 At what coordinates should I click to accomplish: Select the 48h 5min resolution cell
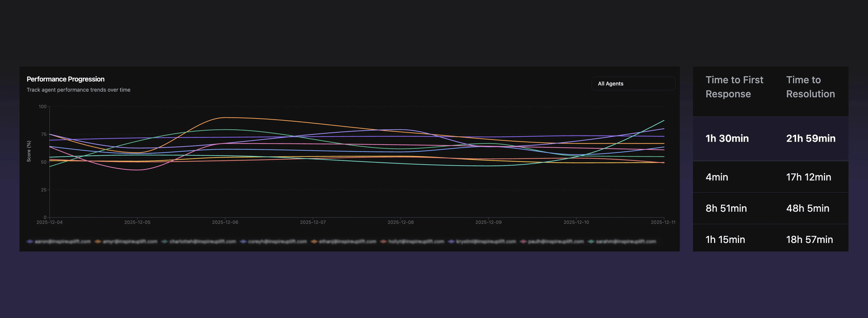coord(808,208)
